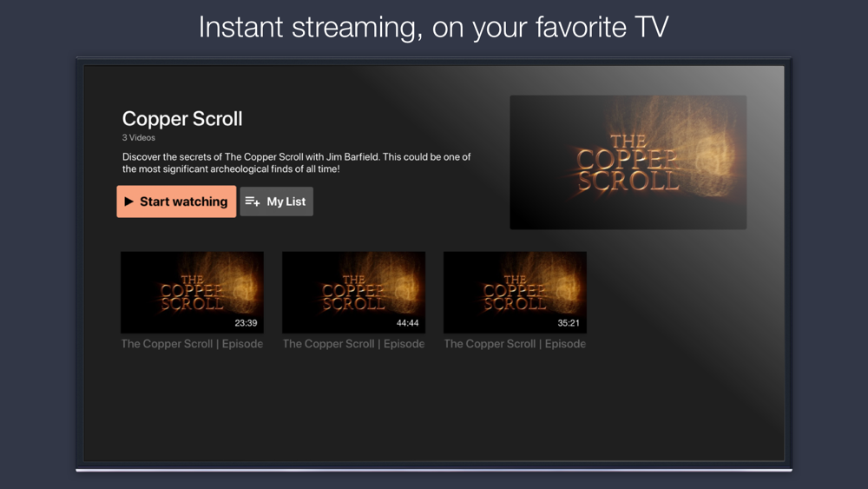Click the add-to-list icon beside My List

pos(253,202)
